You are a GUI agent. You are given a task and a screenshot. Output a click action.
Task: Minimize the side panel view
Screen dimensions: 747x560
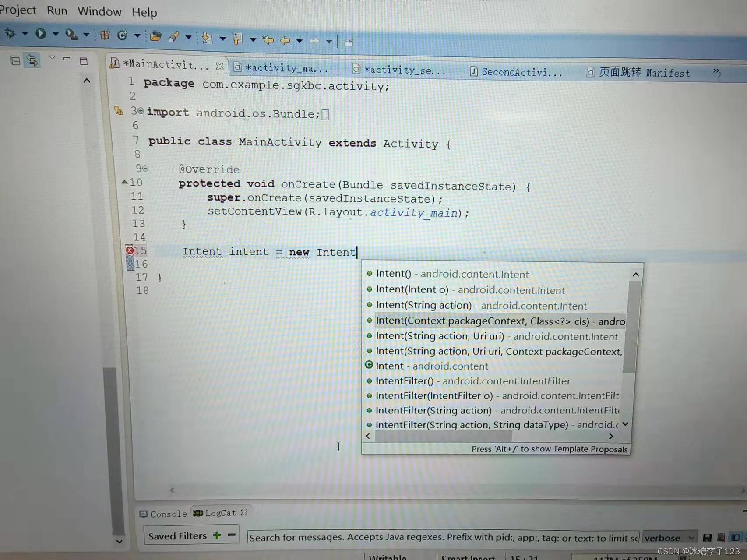(67, 59)
